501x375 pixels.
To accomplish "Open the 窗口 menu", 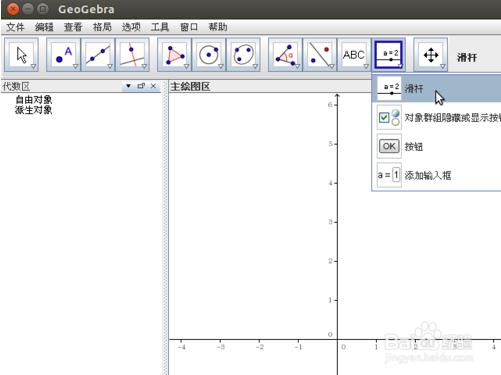I will tap(189, 27).
